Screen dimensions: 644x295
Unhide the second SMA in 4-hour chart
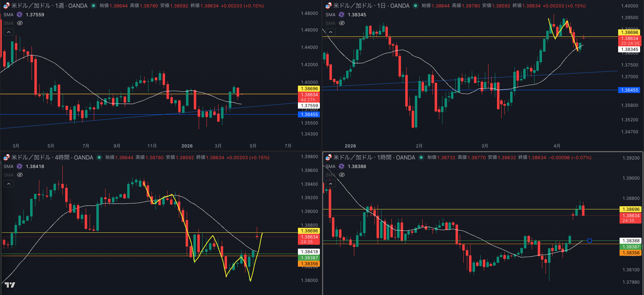point(20,175)
